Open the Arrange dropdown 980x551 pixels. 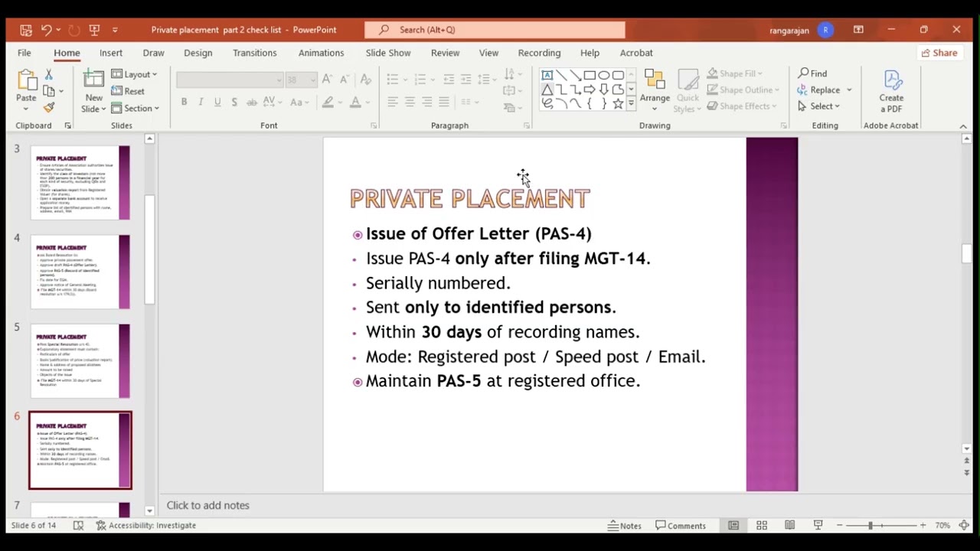click(x=655, y=90)
